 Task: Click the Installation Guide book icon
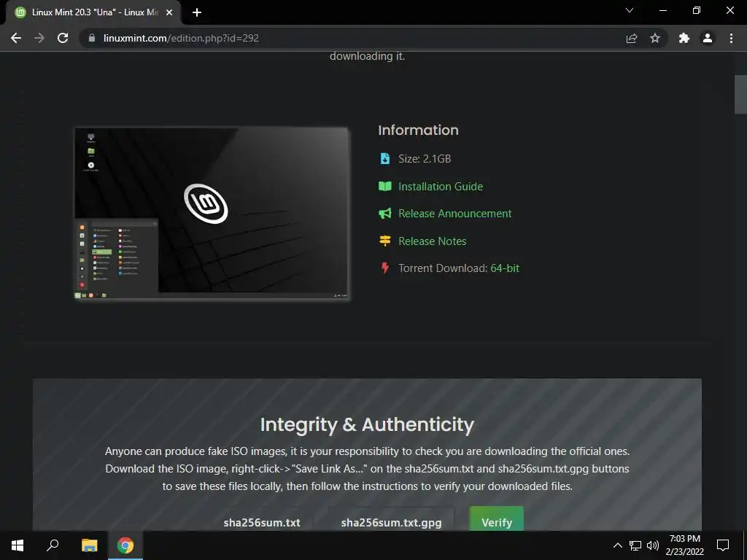tap(385, 186)
